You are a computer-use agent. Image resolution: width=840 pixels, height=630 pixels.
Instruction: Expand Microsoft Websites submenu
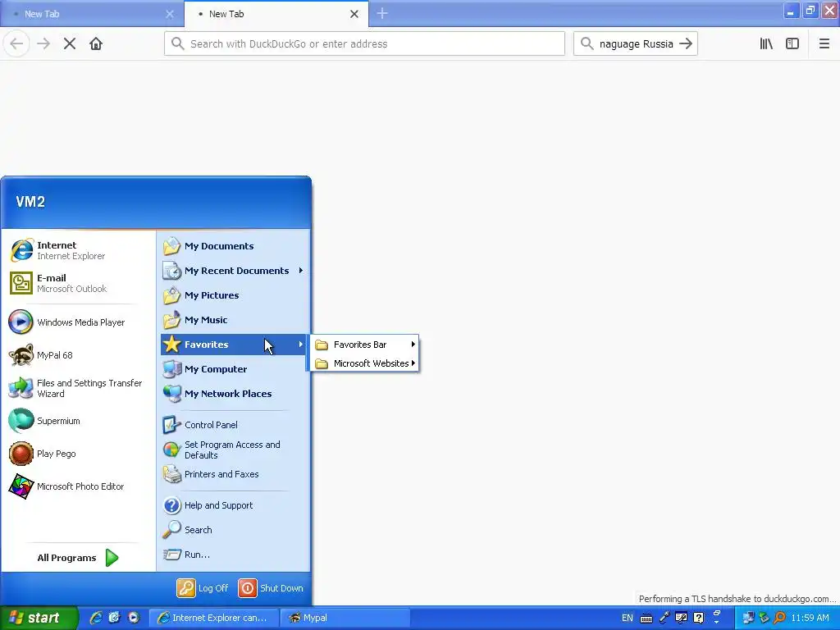[364, 363]
